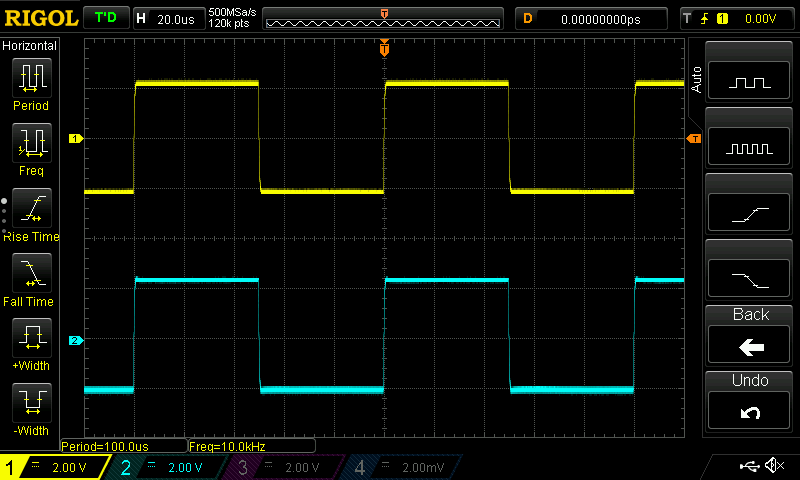
Task: Click the trigger level T marker on the right
Action: (694, 139)
